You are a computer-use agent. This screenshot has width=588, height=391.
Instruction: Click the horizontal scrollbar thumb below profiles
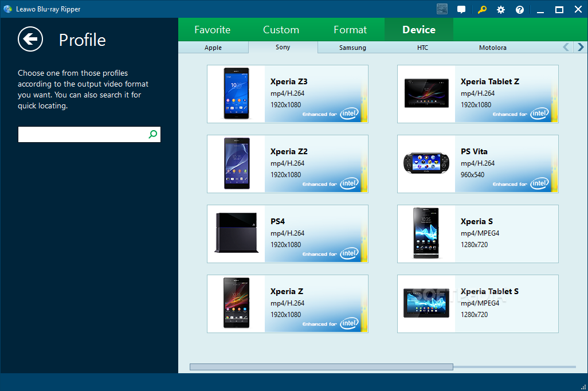click(322, 366)
